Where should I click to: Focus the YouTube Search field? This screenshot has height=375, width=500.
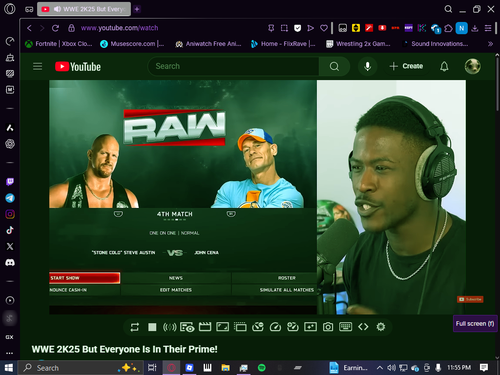point(233,66)
